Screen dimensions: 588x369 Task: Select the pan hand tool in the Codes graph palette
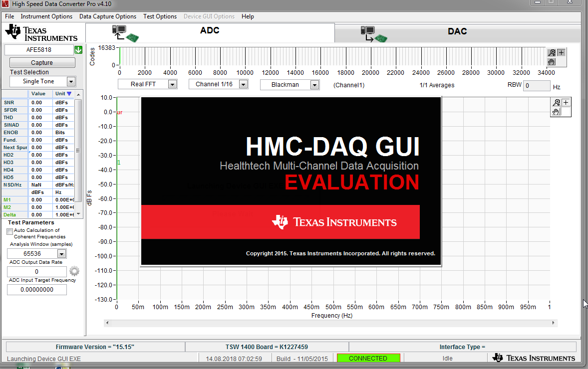(x=552, y=62)
